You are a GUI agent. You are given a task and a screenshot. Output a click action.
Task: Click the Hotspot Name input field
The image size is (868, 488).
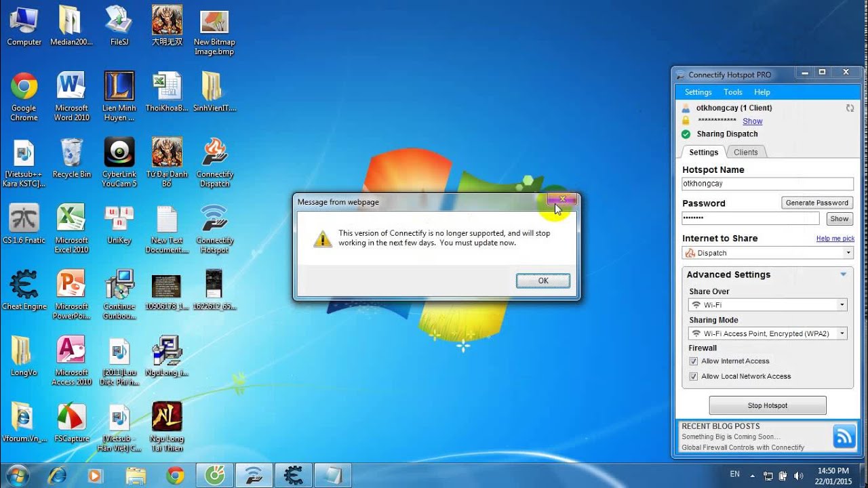pyautogui.click(x=768, y=184)
